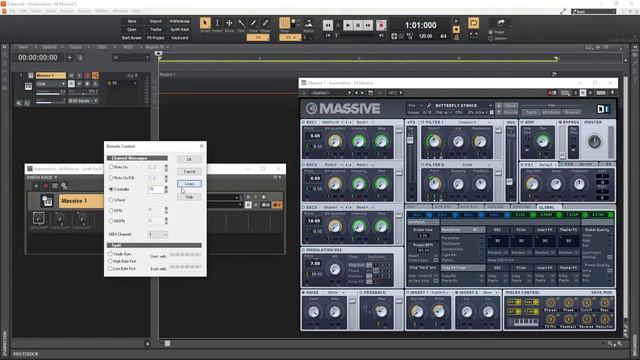Toggle the Loop button in Loop module
Screen dimensions: 640x360
click(473, 23)
